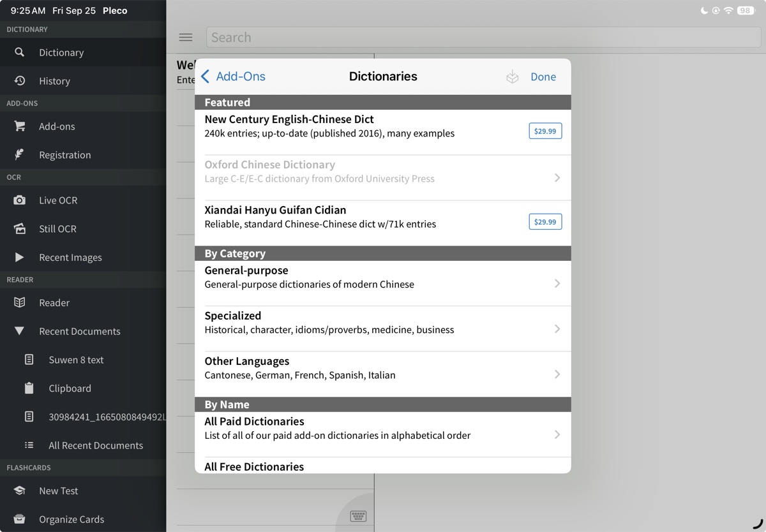
Task: Open Clipboard in Recent Documents
Action: (x=83, y=388)
